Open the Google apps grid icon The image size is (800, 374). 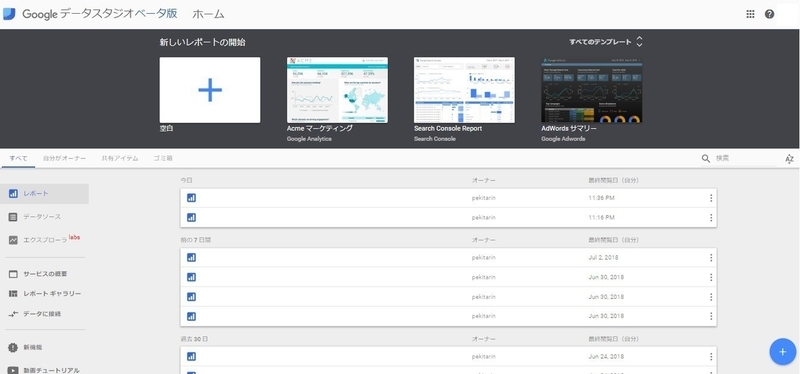[750, 14]
